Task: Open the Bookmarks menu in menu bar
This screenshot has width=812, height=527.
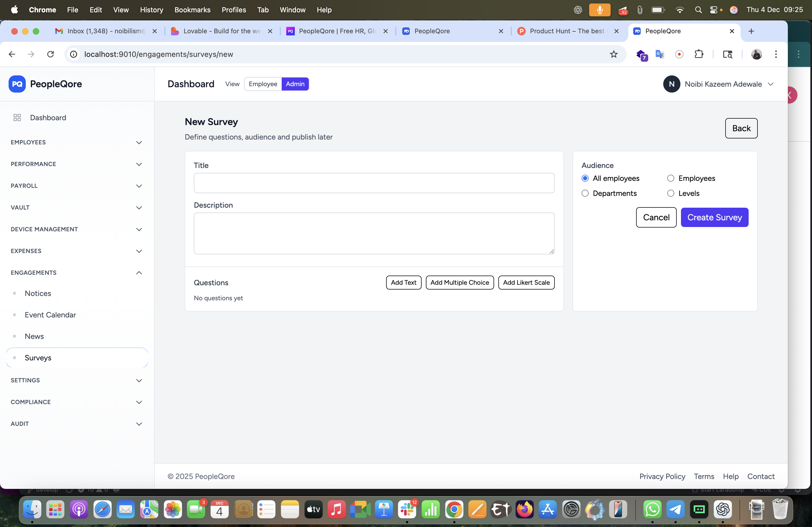Action: (x=192, y=10)
